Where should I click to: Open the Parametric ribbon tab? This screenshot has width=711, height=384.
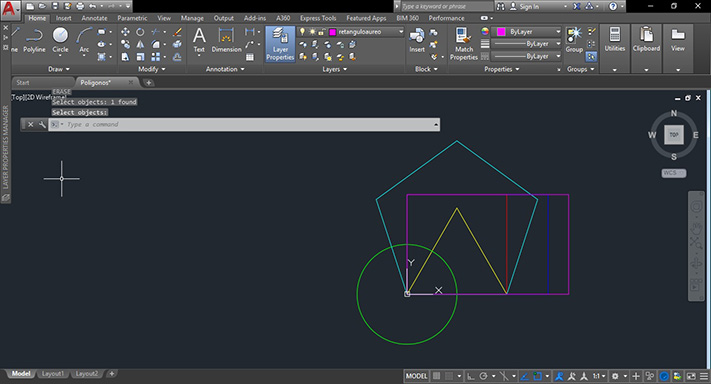132,18
